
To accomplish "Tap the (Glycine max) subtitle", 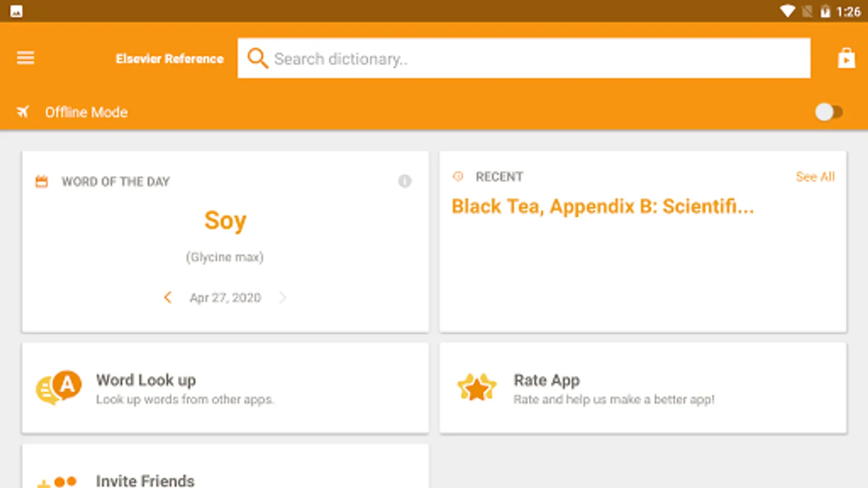I will [x=225, y=257].
